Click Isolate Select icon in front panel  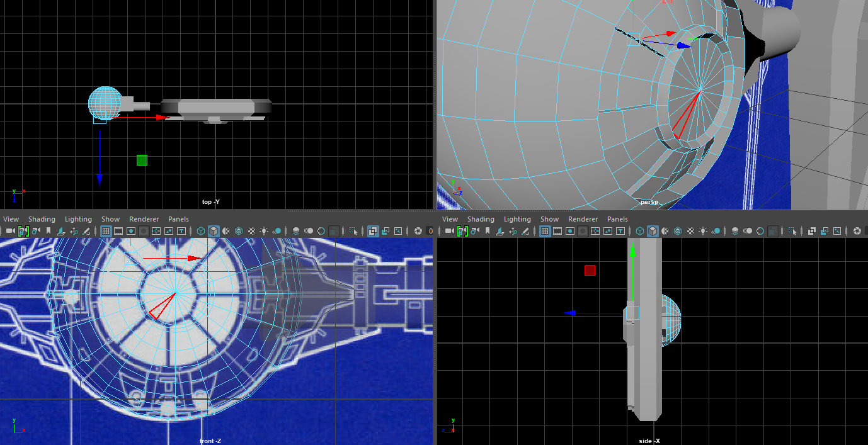[x=353, y=231]
